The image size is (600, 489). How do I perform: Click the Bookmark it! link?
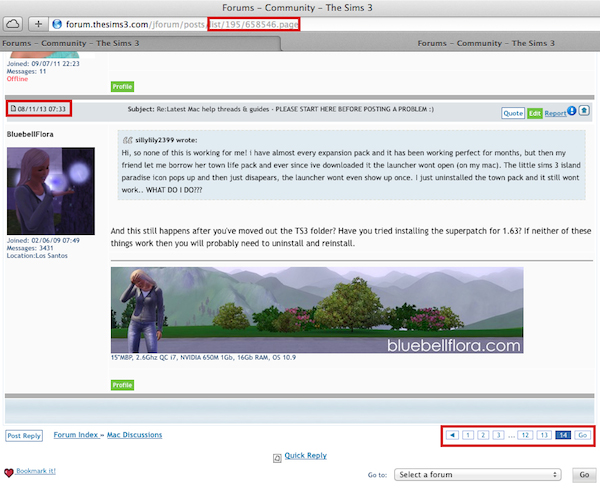(x=36, y=471)
